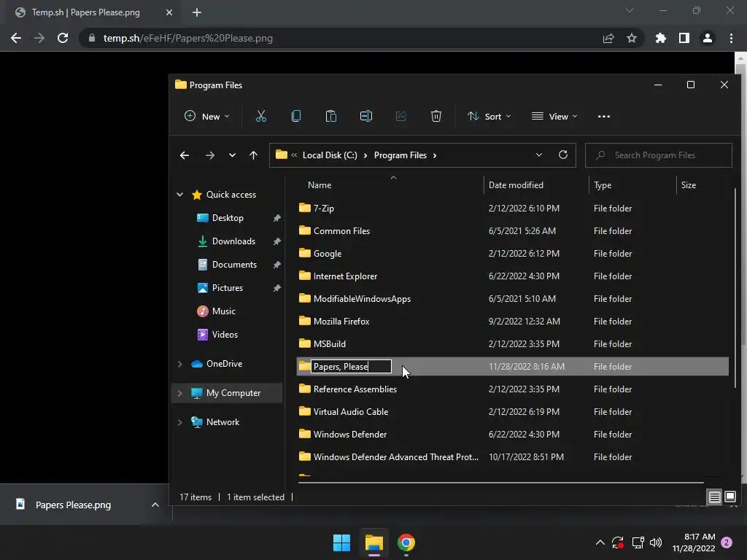
Task: Click the Copy icon in Explorer toolbar
Action: click(x=296, y=116)
